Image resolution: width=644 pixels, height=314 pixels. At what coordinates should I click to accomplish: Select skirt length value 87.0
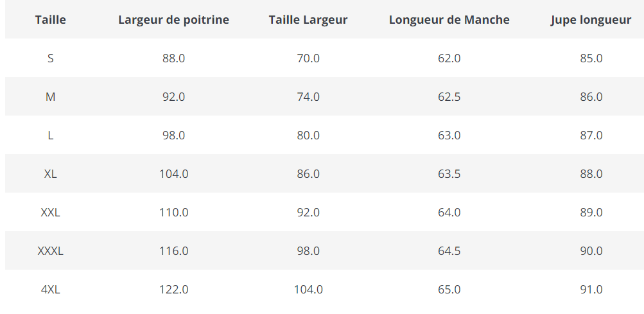pos(591,135)
